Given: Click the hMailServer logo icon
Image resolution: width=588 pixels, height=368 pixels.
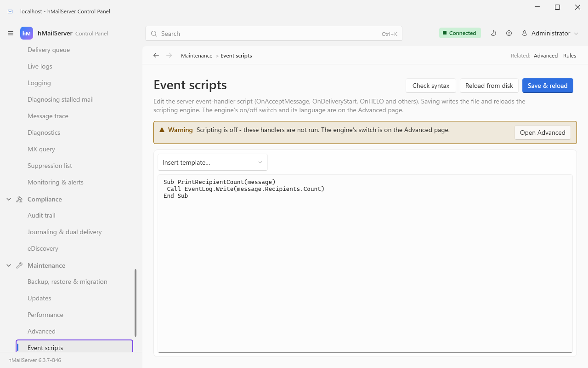Looking at the screenshot, I should pyautogui.click(x=27, y=33).
